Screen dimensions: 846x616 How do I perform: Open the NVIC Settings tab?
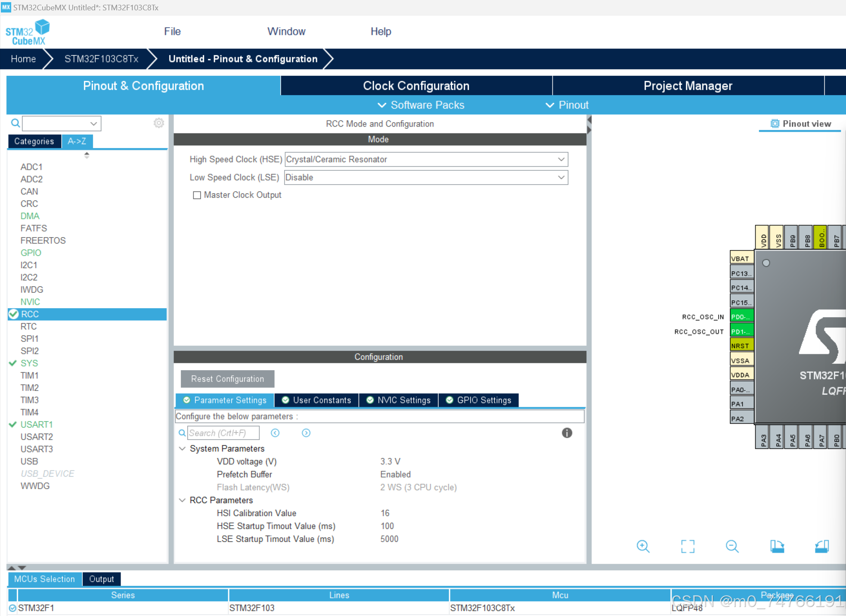399,400
